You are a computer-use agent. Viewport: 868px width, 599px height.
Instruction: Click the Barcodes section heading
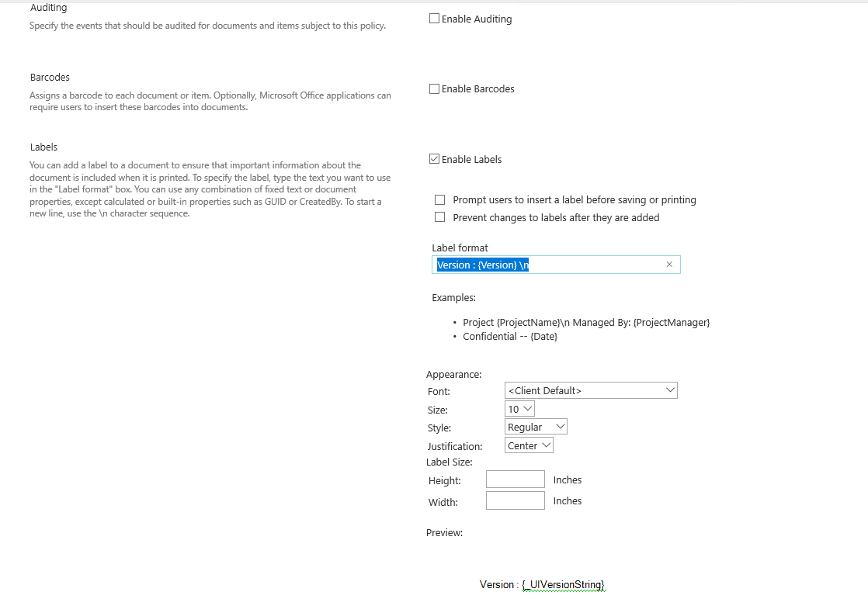click(x=50, y=77)
